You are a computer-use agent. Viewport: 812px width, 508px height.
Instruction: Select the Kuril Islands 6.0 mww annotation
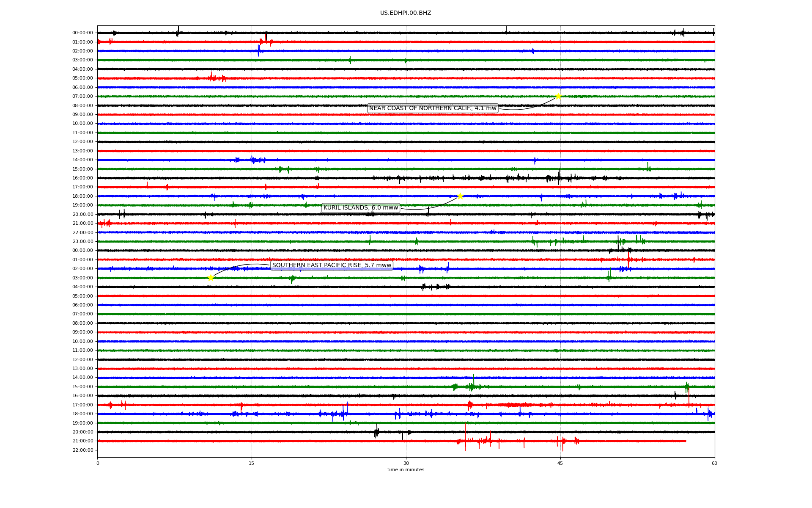tap(361, 208)
